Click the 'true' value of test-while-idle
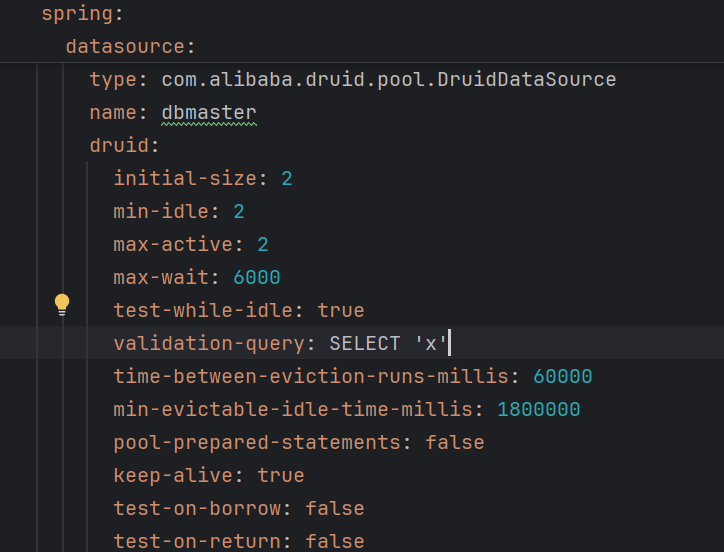 click(x=341, y=311)
